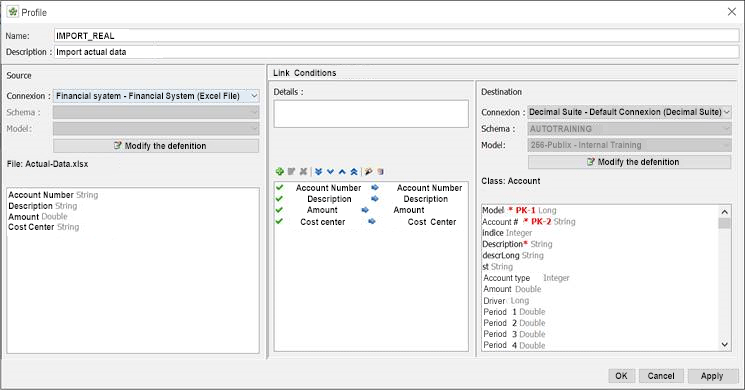Image resolution: width=745 pixels, height=390 pixels.
Task: Select destination field Driver Long
Action: coord(506,301)
